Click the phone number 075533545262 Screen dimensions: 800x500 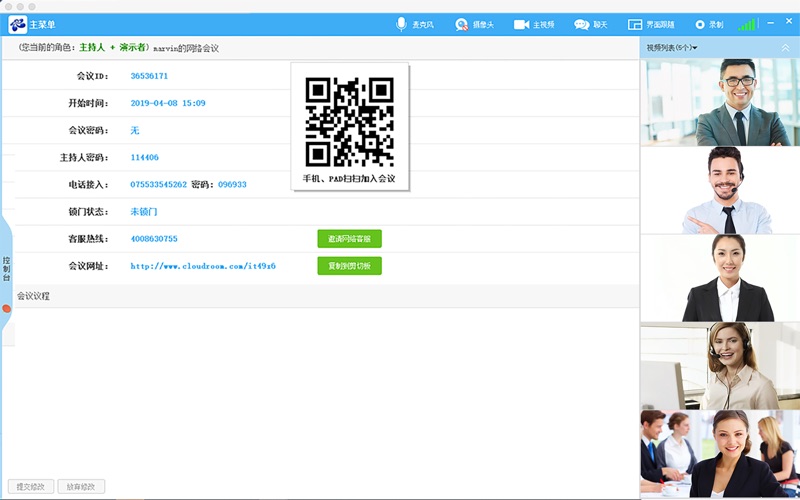point(159,184)
